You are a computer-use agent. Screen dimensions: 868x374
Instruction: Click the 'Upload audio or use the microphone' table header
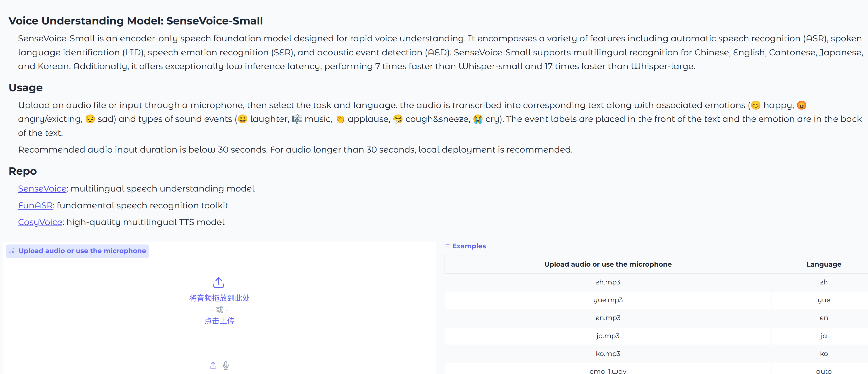click(608, 264)
